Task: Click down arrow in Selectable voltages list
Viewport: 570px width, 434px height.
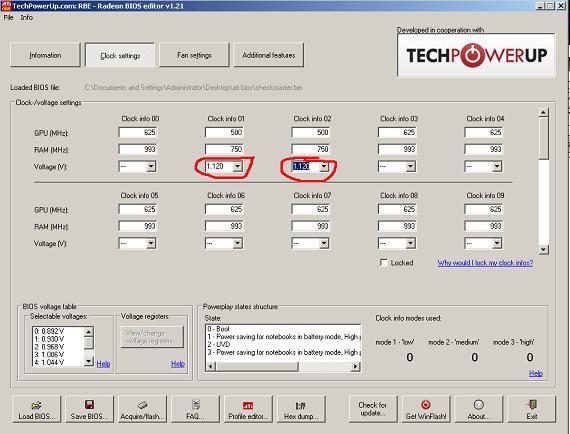Action: pos(89,361)
